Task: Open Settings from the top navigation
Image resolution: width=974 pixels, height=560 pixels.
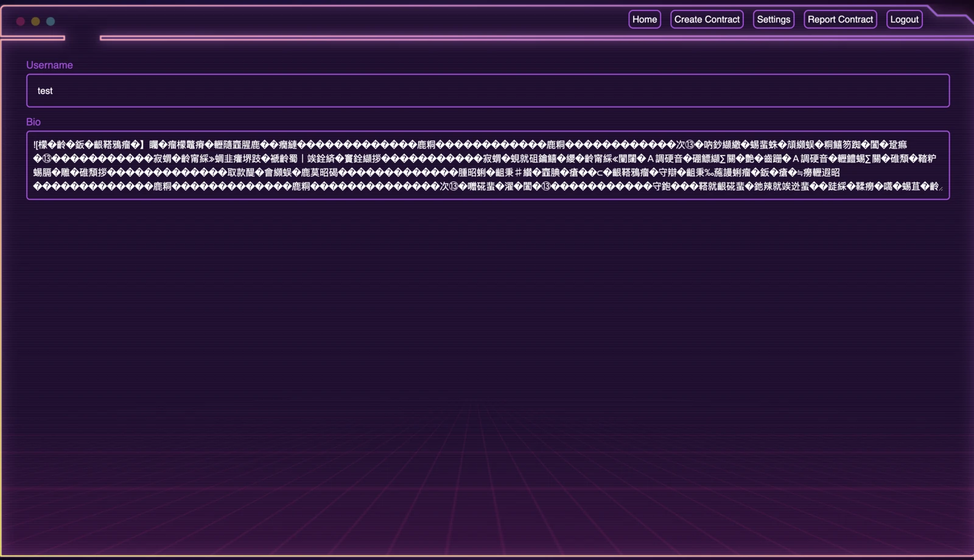Action: point(774,19)
